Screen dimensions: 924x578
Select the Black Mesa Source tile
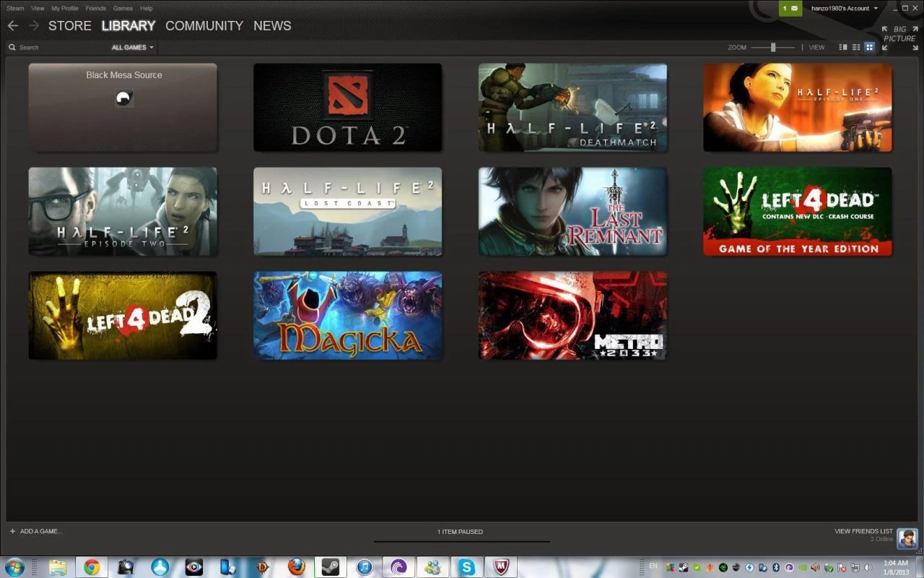[123, 108]
